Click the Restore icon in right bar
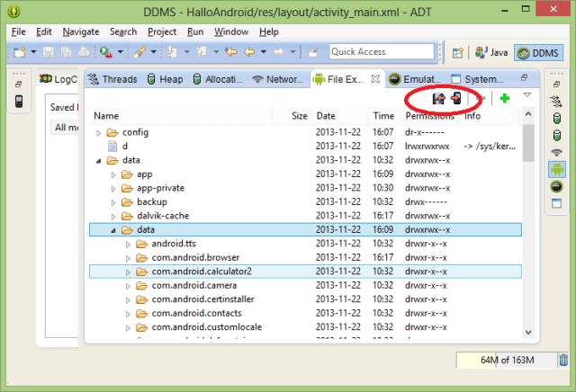This screenshot has height=392, width=576. 556,85
